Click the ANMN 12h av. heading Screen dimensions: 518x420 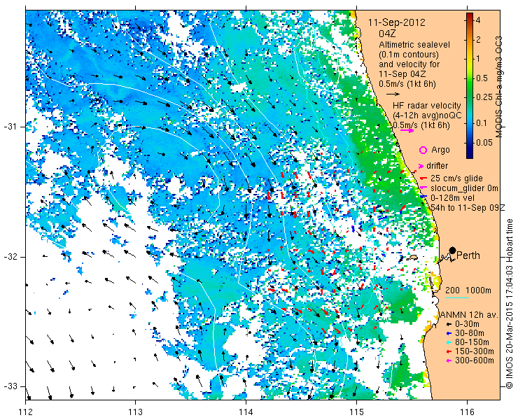click(x=468, y=315)
